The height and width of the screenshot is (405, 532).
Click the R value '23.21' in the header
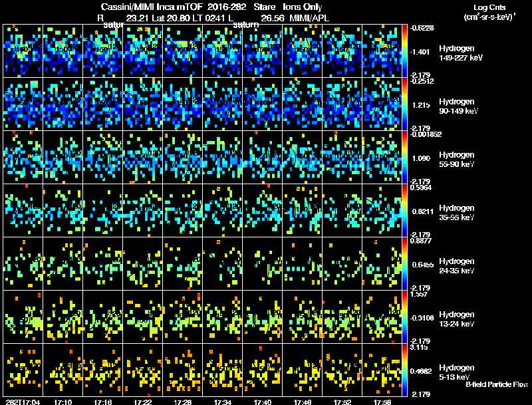(x=138, y=18)
